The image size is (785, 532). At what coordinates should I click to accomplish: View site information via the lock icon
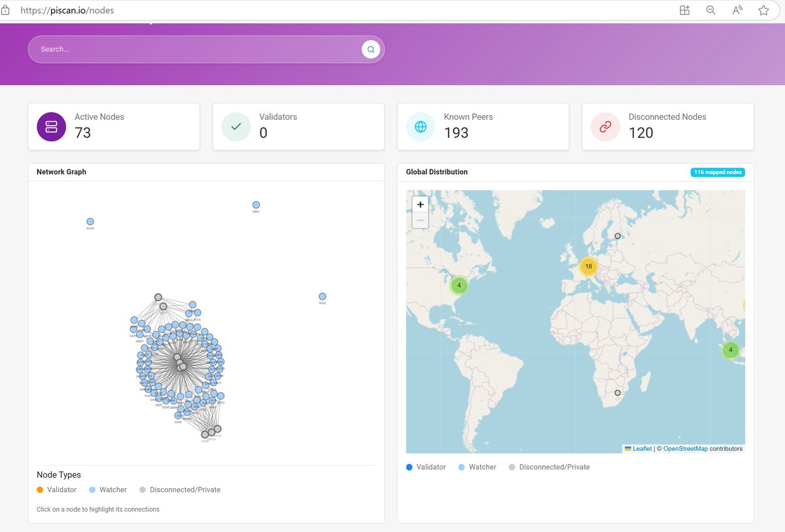pyautogui.click(x=5, y=10)
